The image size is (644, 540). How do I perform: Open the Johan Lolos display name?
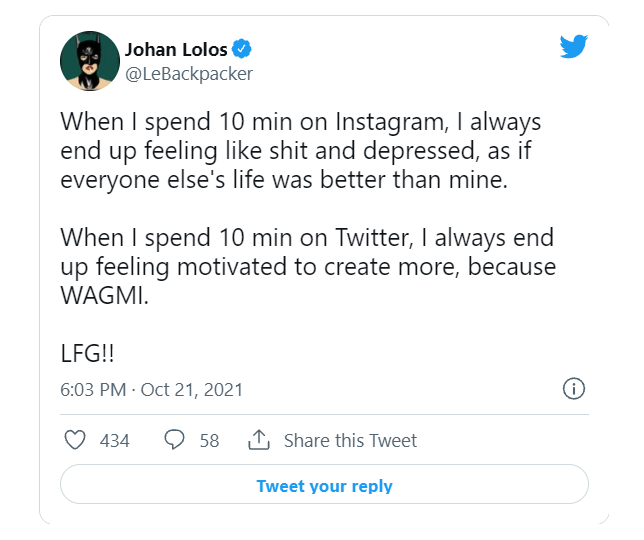click(x=176, y=50)
